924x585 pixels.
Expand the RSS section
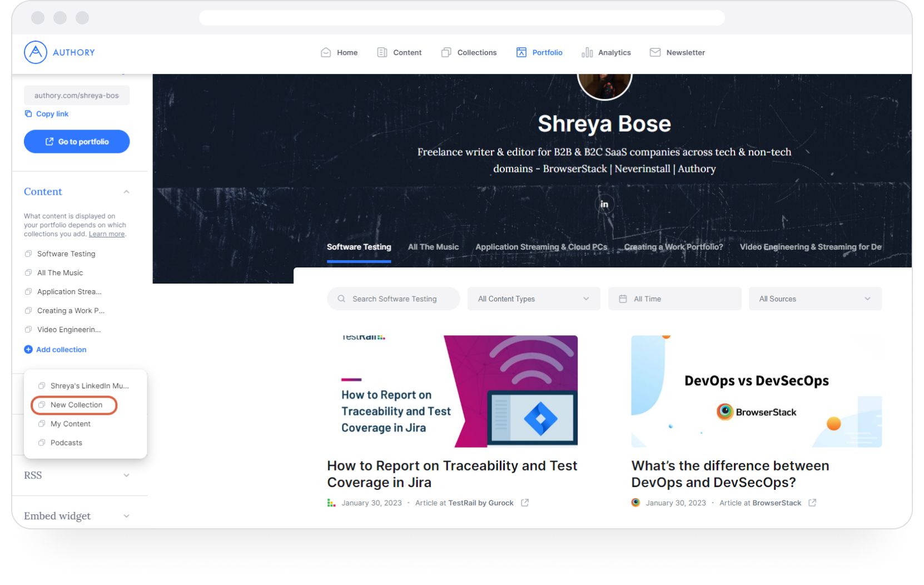click(x=77, y=475)
